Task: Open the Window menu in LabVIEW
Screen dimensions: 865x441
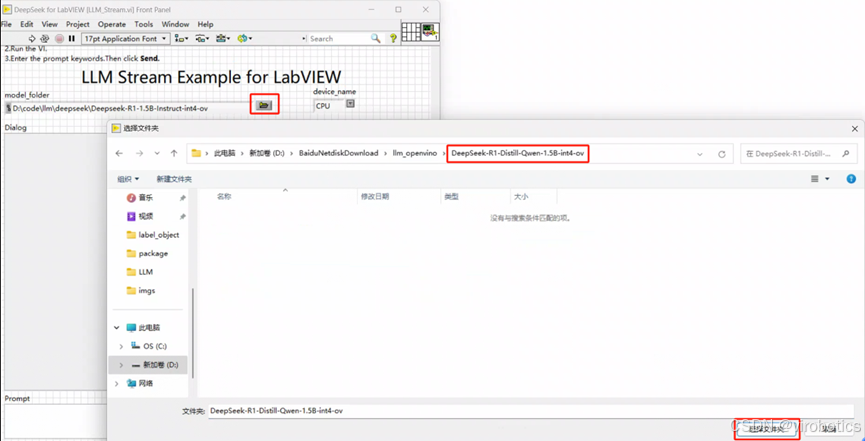Action: (x=175, y=24)
